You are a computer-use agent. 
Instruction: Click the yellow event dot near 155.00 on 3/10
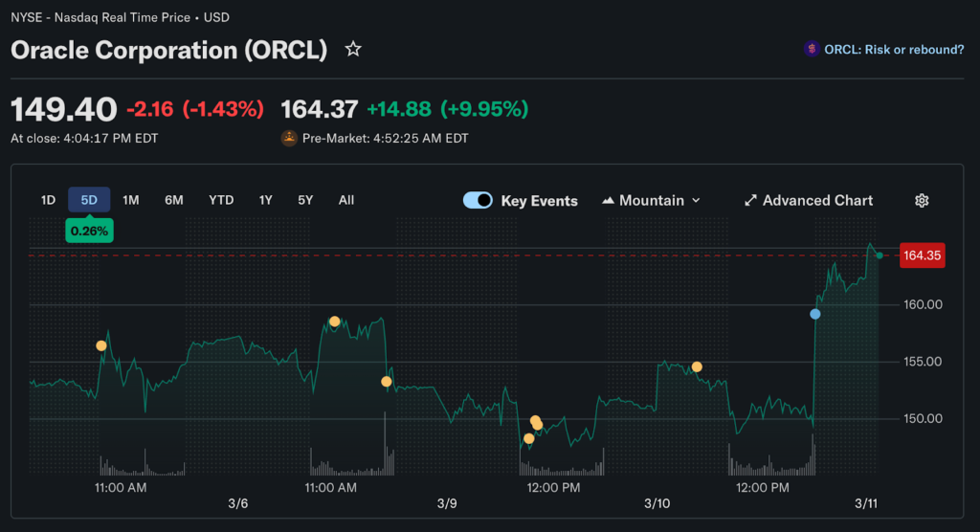click(697, 366)
